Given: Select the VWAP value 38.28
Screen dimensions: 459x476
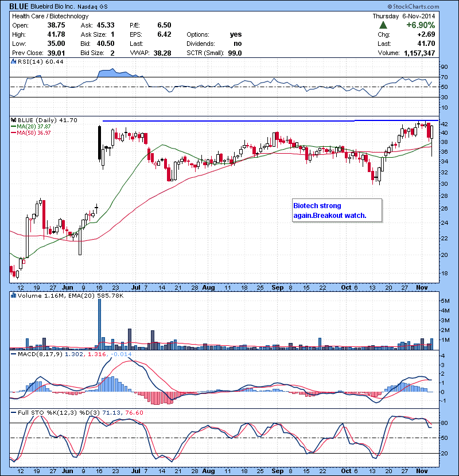Looking at the screenshot, I should (162, 53).
